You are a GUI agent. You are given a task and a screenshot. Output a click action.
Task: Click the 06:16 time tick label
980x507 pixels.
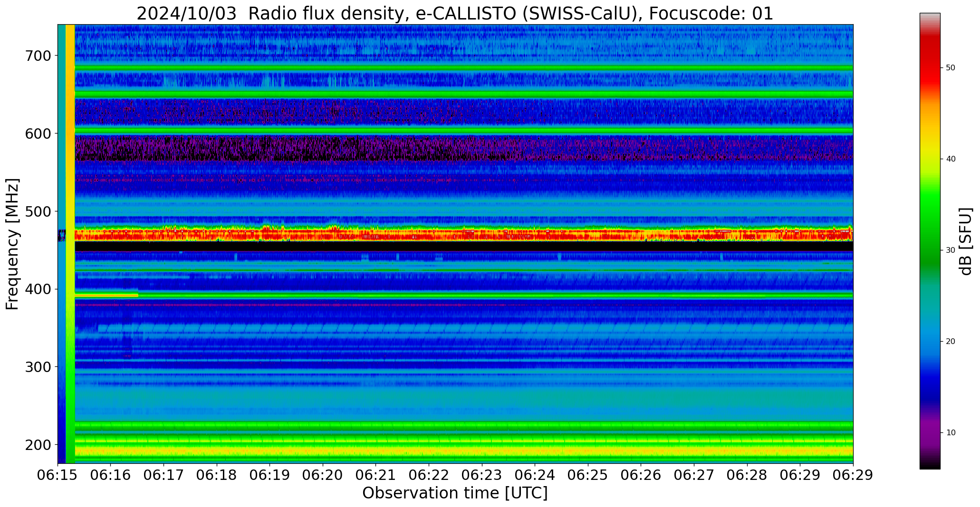111,475
